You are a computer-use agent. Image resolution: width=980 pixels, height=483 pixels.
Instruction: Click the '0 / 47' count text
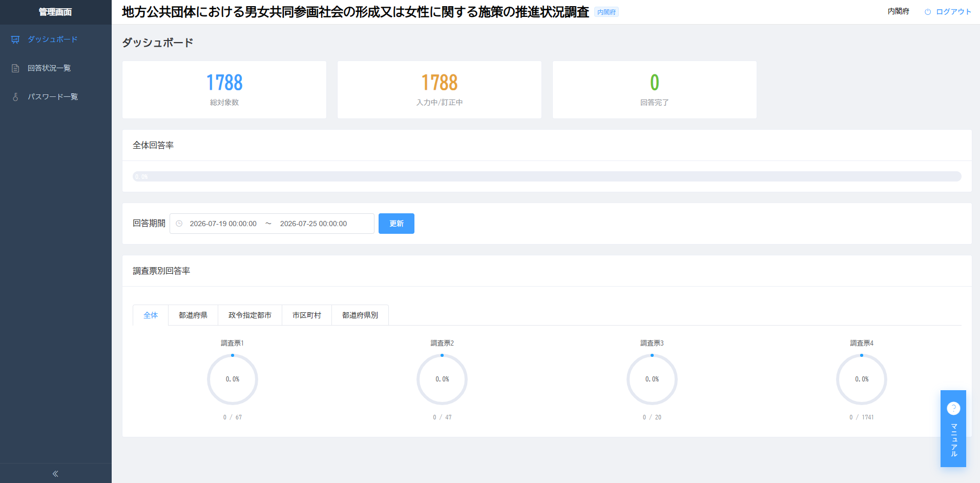442,417
